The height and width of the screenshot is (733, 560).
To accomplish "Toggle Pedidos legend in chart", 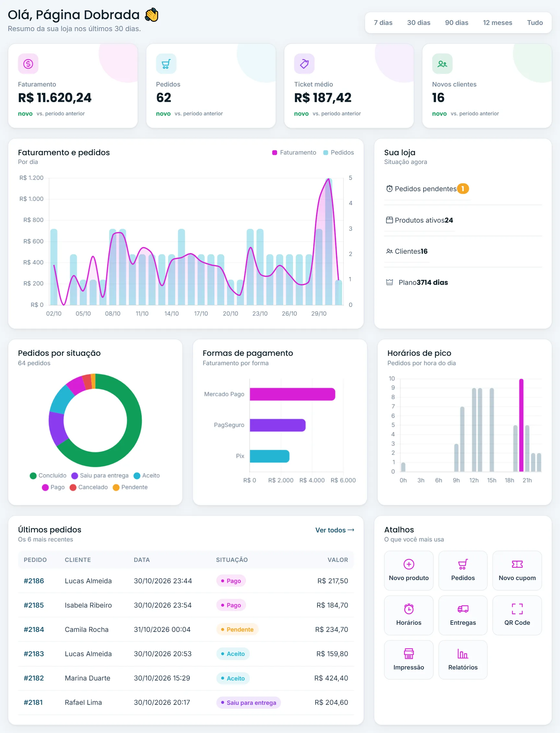I will [x=338, y=152].
